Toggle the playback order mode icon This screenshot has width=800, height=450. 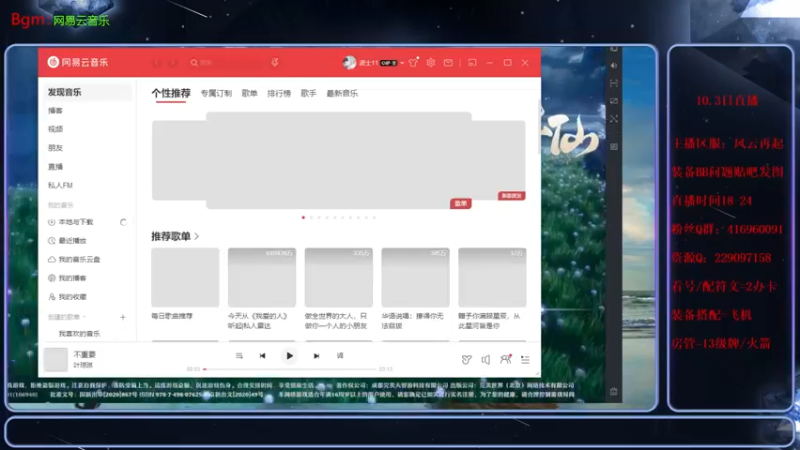click(x=239, y=356)
